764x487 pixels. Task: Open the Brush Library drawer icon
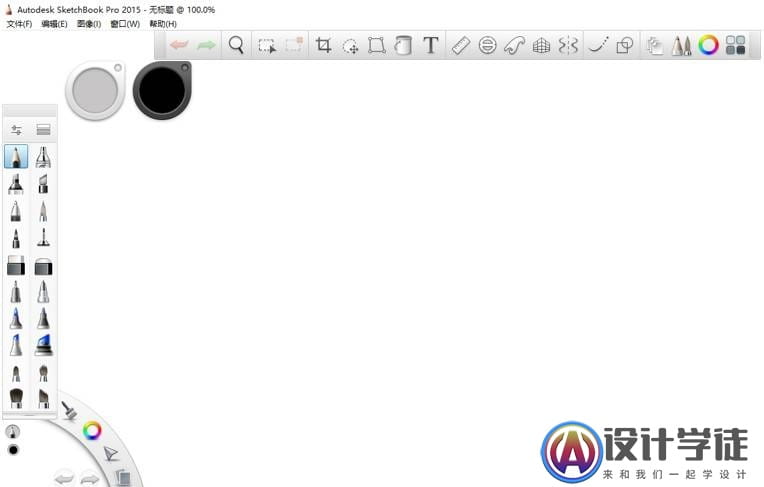point(43,129)
